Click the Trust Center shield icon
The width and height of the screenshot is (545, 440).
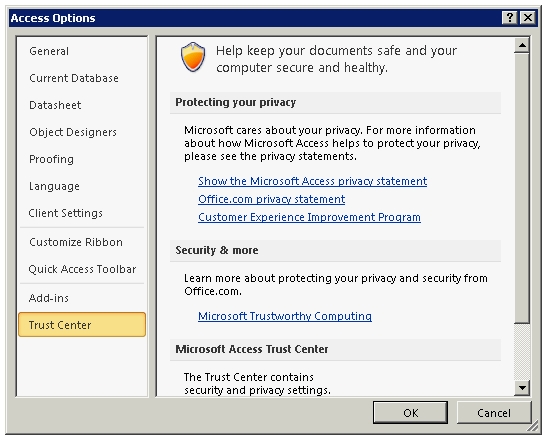tap(193, 57)
